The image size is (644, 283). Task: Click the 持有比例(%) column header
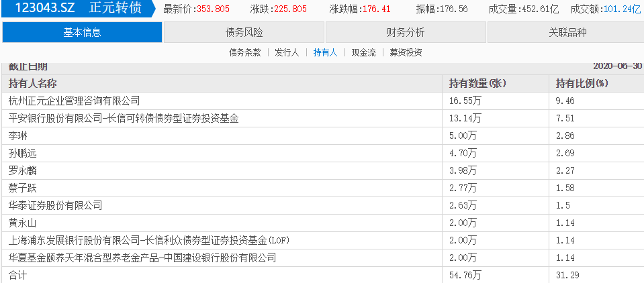tap(582, 84)
